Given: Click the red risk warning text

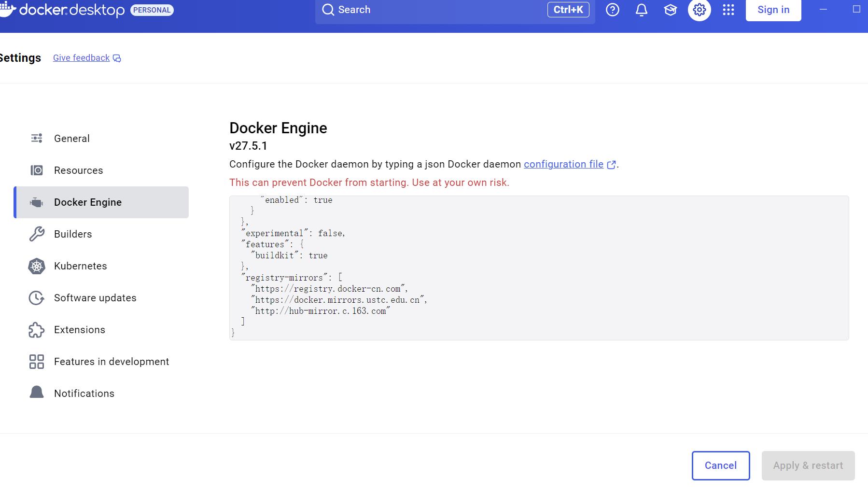Looking at the screenshot, I should click(369, 183).
